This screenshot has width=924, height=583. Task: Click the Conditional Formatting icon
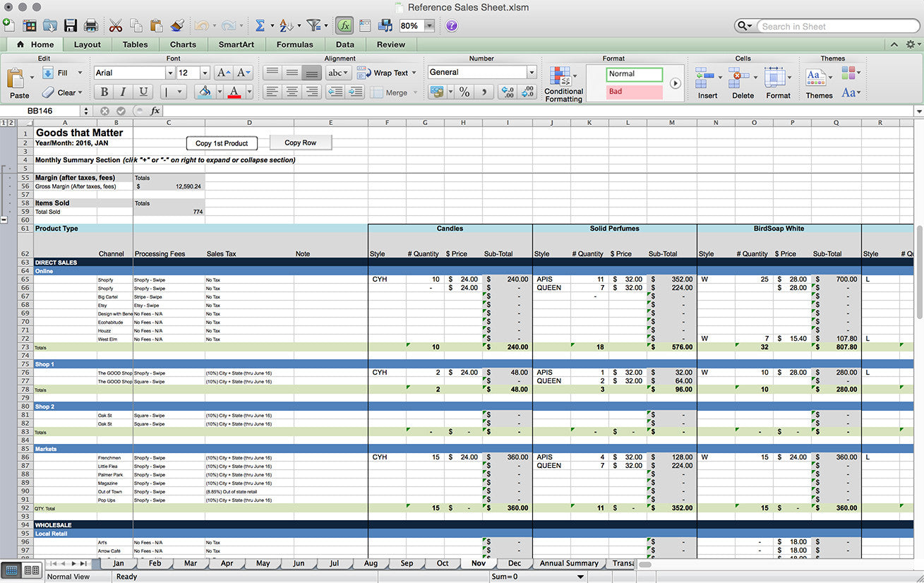[x=560, y=76]
